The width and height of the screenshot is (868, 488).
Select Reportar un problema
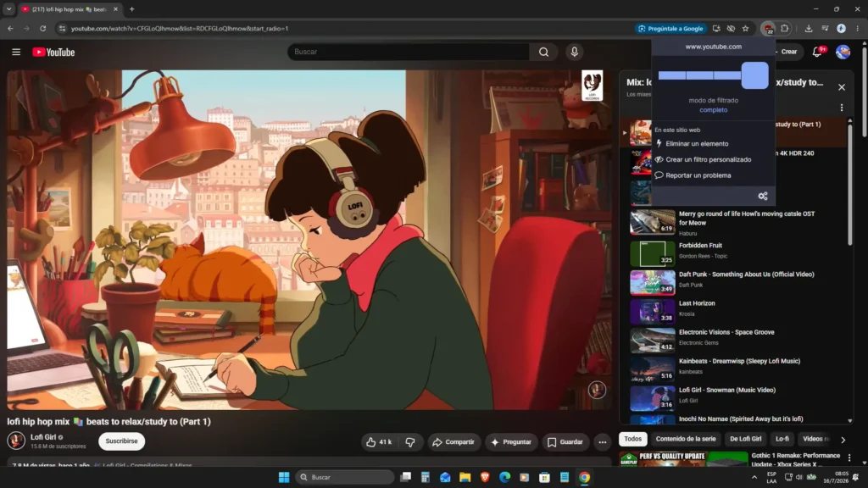coord(698,175)
